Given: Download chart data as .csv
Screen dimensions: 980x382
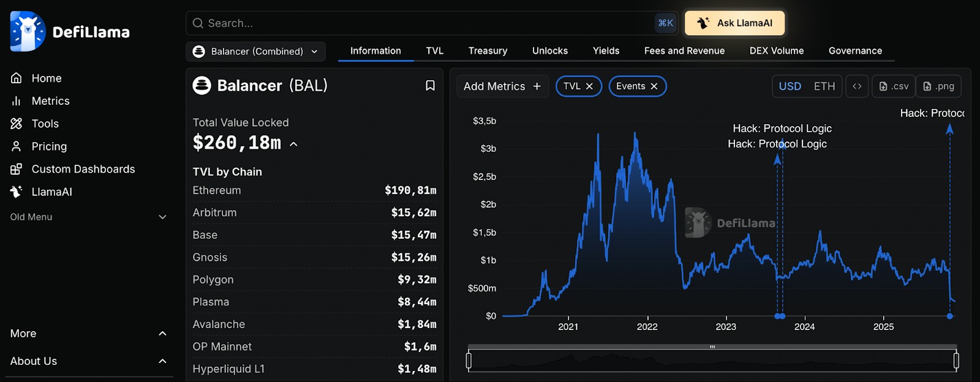Looking at the screenshot, I should coord(894,86).
